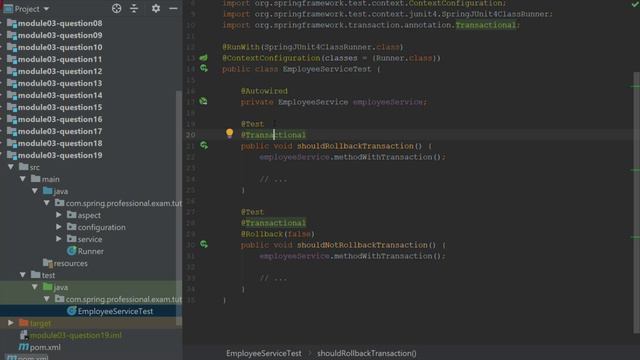
Task: Click the employeeService field declaration
Action: coord(388,102)
